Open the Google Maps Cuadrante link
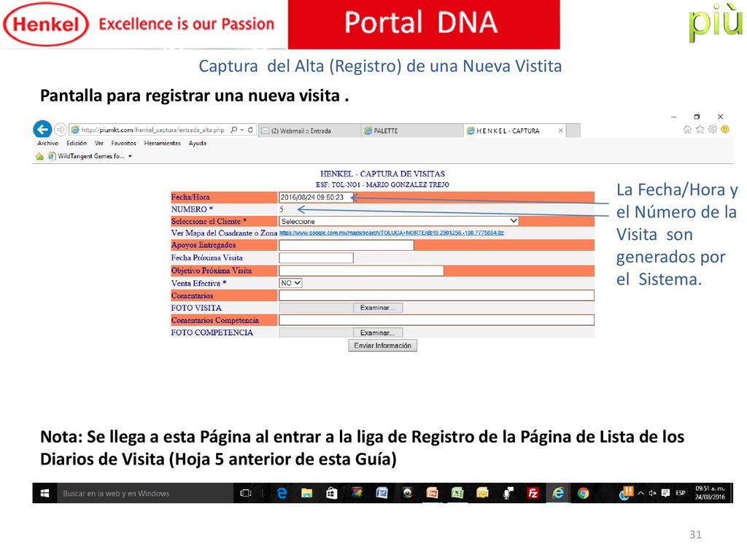Screen dimensions: 747x560 (x=392, y=233)
